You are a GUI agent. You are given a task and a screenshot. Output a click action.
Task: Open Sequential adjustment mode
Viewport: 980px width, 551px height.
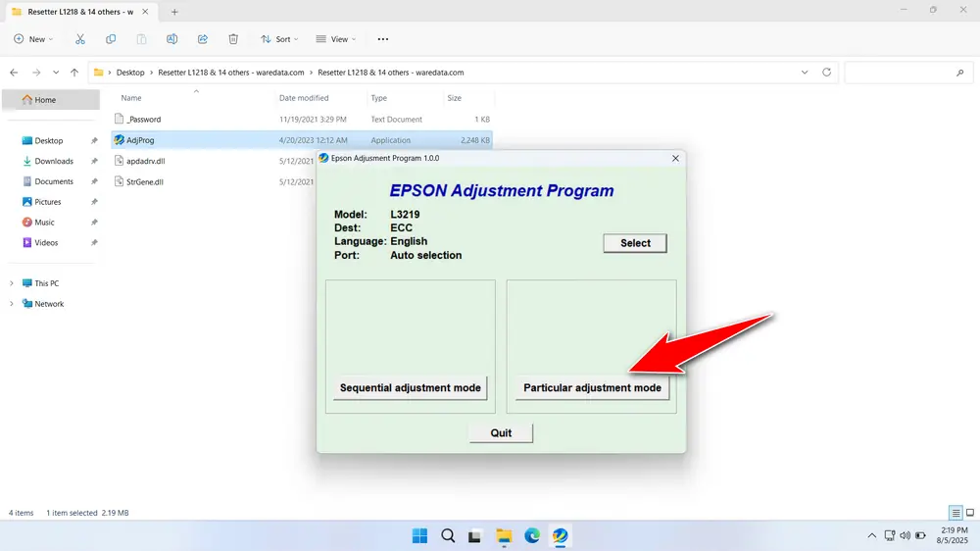[410, 388]
